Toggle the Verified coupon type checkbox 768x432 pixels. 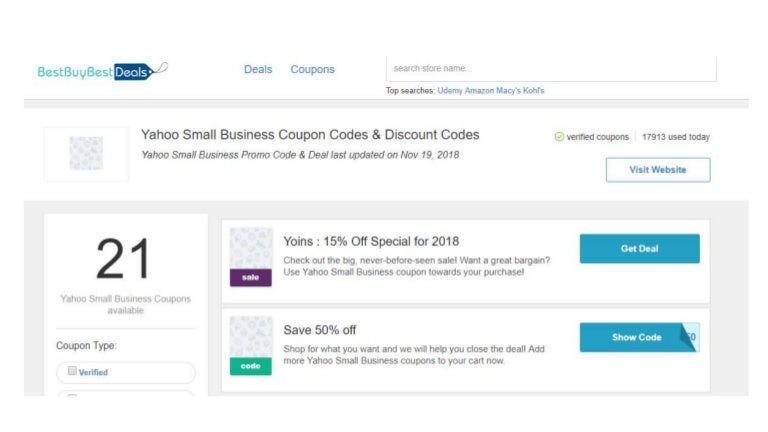[72, 371]
